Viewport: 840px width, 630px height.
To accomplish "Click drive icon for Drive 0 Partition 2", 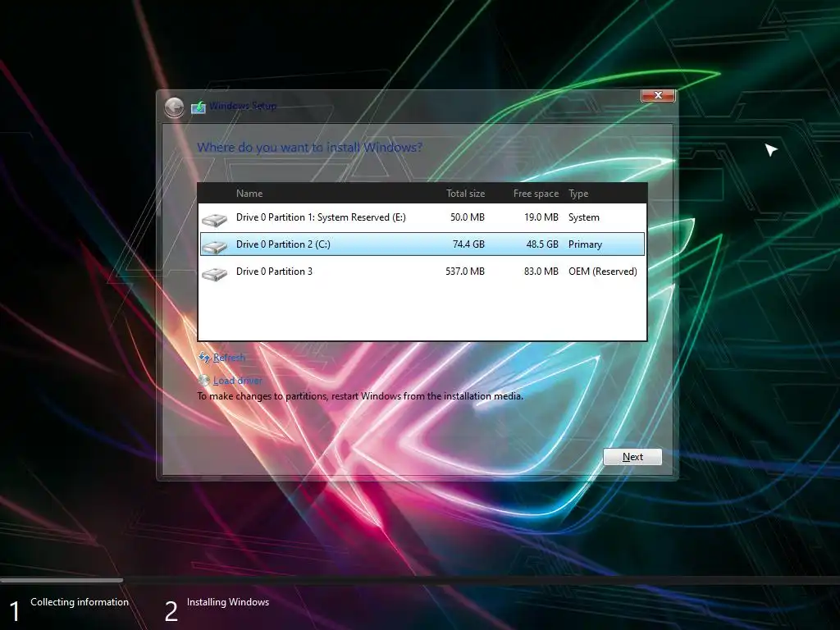I will [x=214, y=246].
